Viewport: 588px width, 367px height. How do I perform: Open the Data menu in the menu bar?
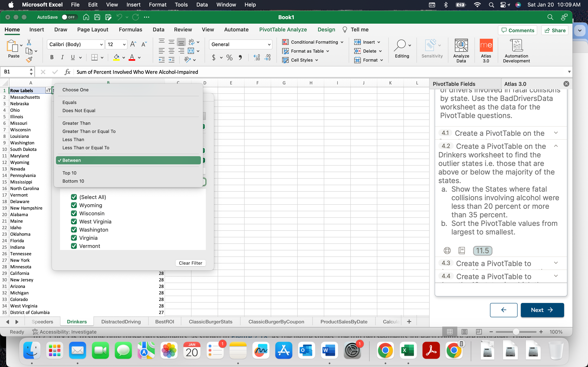202,5
